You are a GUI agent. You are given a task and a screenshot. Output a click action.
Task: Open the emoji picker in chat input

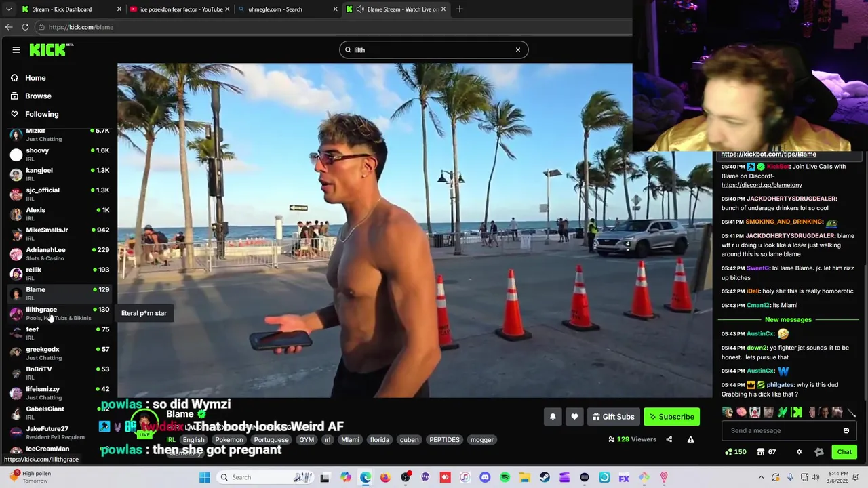pyautogui.click(x=846, y=430)
